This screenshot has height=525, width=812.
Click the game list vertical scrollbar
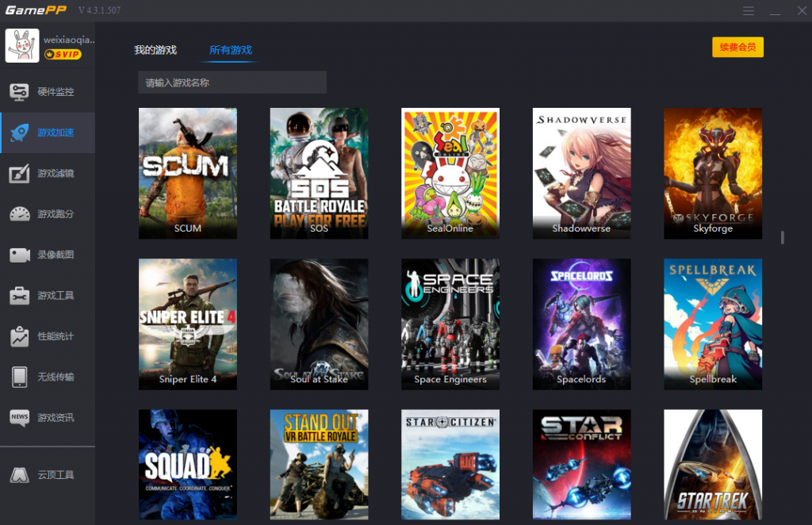tap(782, 237)
